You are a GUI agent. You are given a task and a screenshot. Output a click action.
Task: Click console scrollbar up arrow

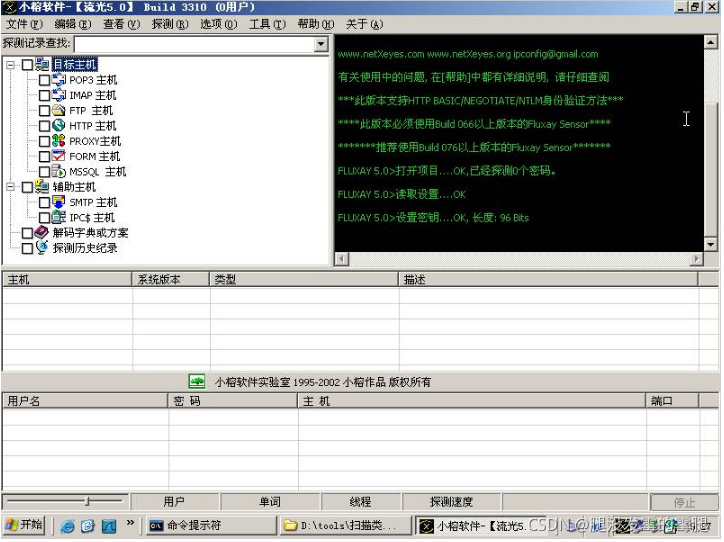point(711,42)
